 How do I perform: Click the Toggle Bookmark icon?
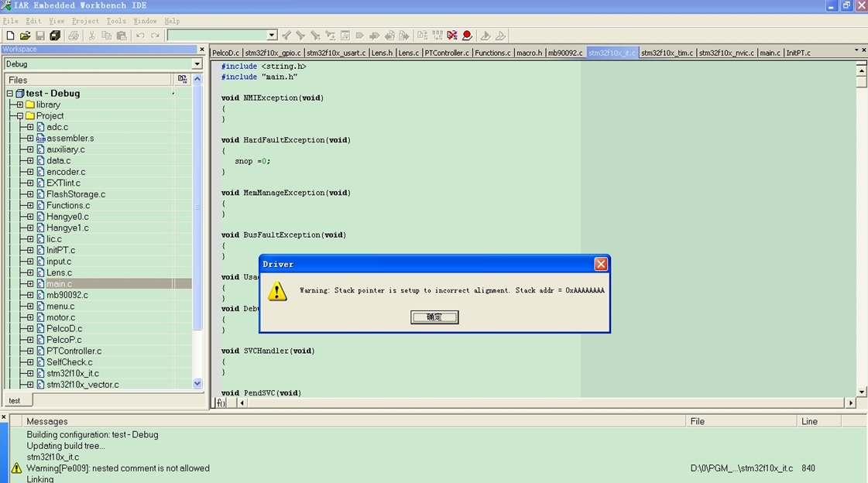(x=360, y=36)
